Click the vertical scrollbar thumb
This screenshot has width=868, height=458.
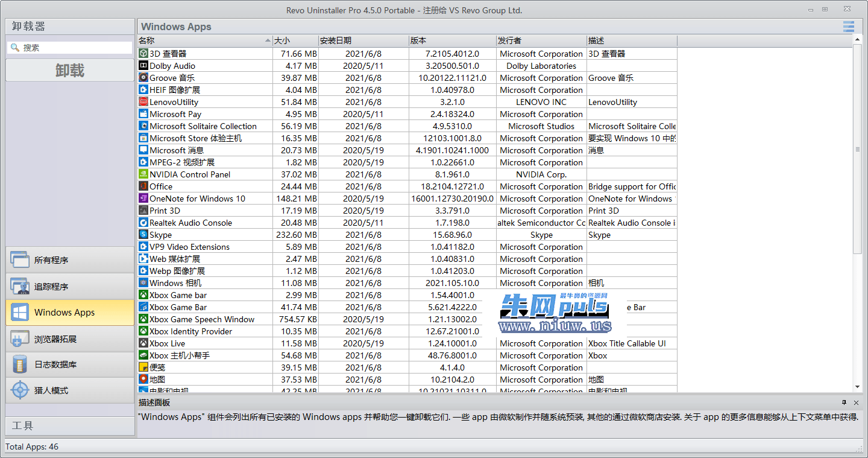click(858, 148)
